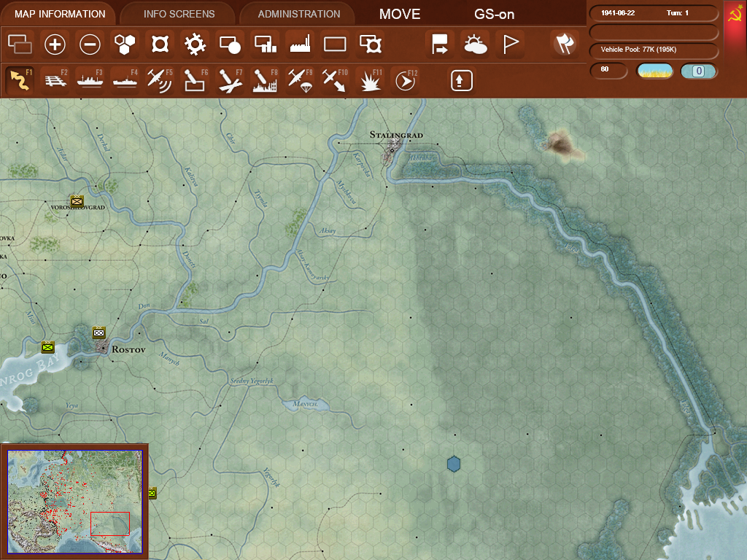The image size is (747, 560).
Task: Open the INFO SCREENS tab
Action: 179,14
